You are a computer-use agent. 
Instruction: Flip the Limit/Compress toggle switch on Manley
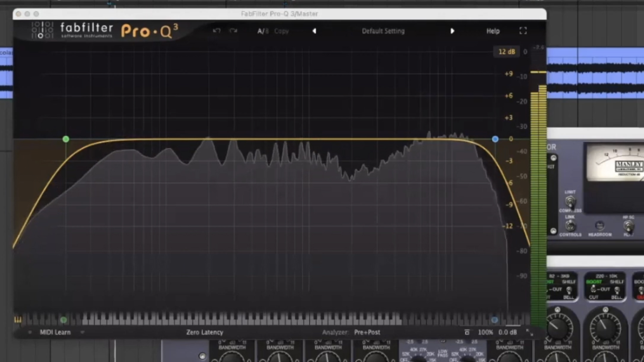(x=570, y=202)
